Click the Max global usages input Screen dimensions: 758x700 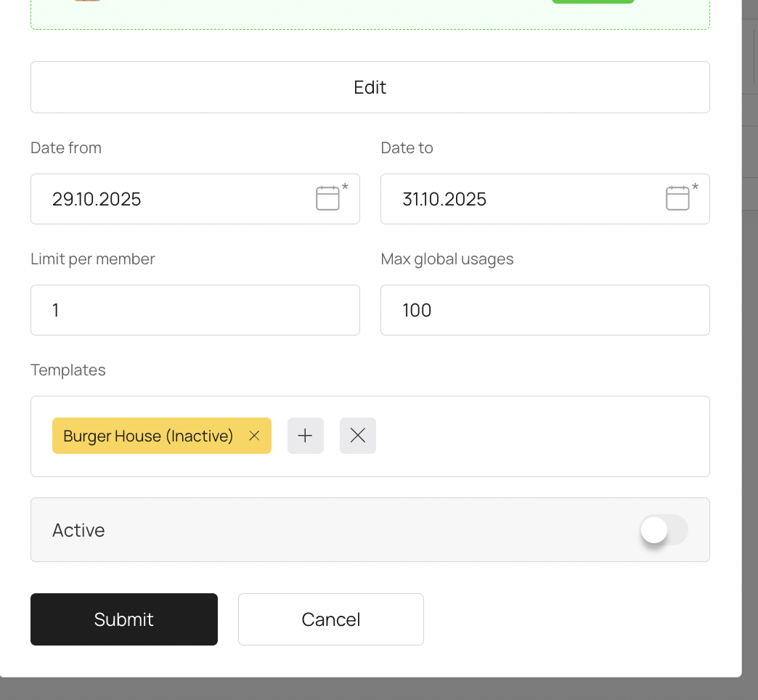(x=545, y=310)
